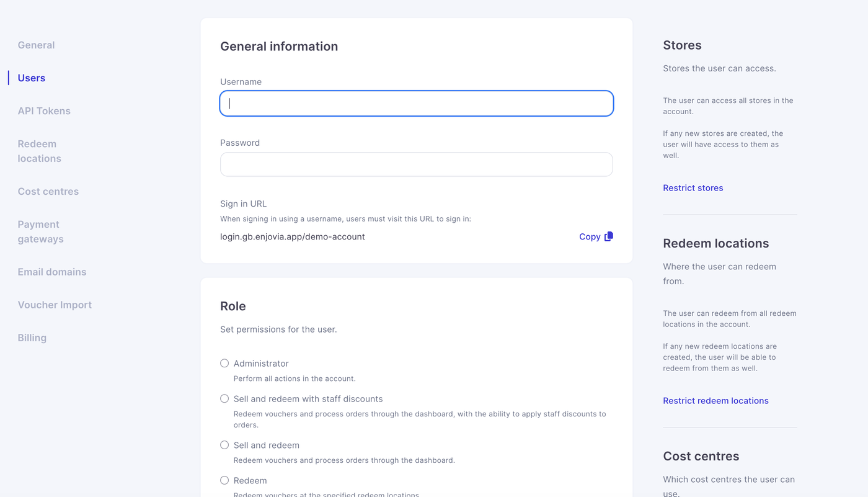Focus the Username text field
This screenshot has height=497, width=868.
[416, 104]
